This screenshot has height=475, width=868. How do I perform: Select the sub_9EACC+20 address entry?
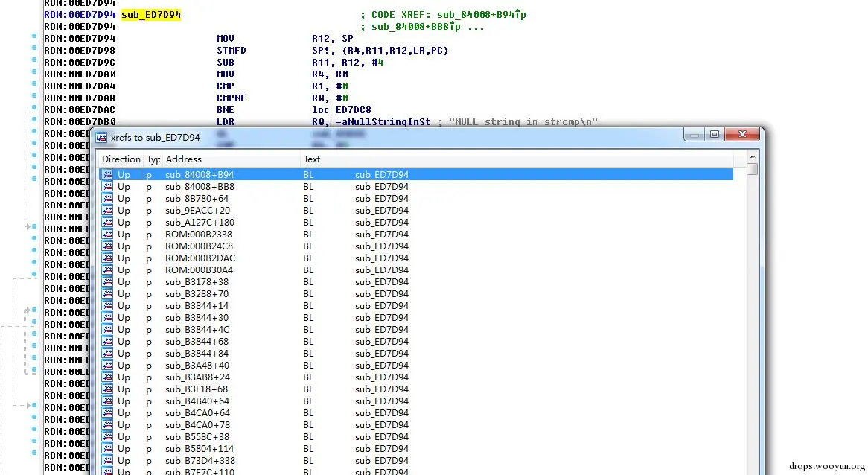pyautogui.click(x=197, y=211)
